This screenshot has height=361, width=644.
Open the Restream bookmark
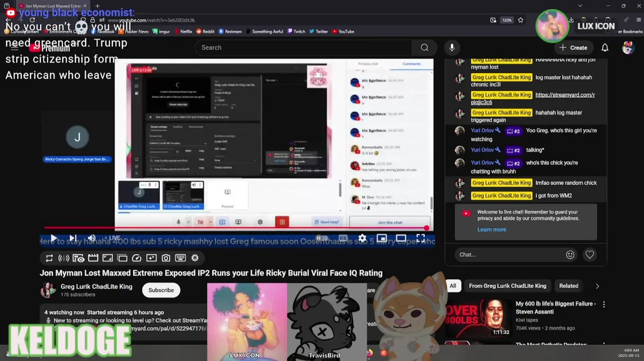point(230,32)
